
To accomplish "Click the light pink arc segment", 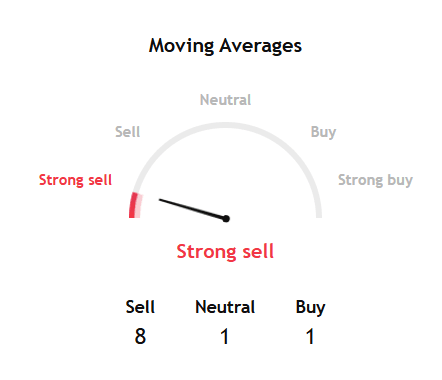I will (140, 207).
